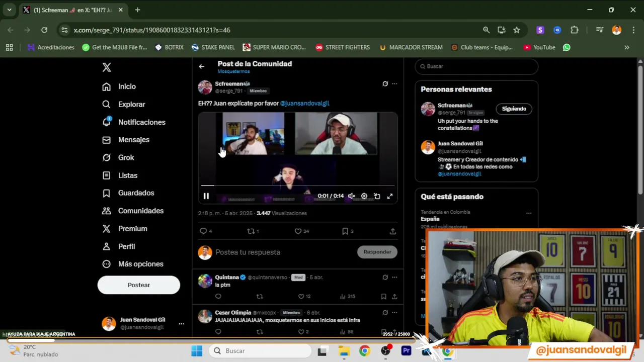This screenshot has width=644, height=362.
Task: Open a new browser tab
Action: click(x=137, y=10)
